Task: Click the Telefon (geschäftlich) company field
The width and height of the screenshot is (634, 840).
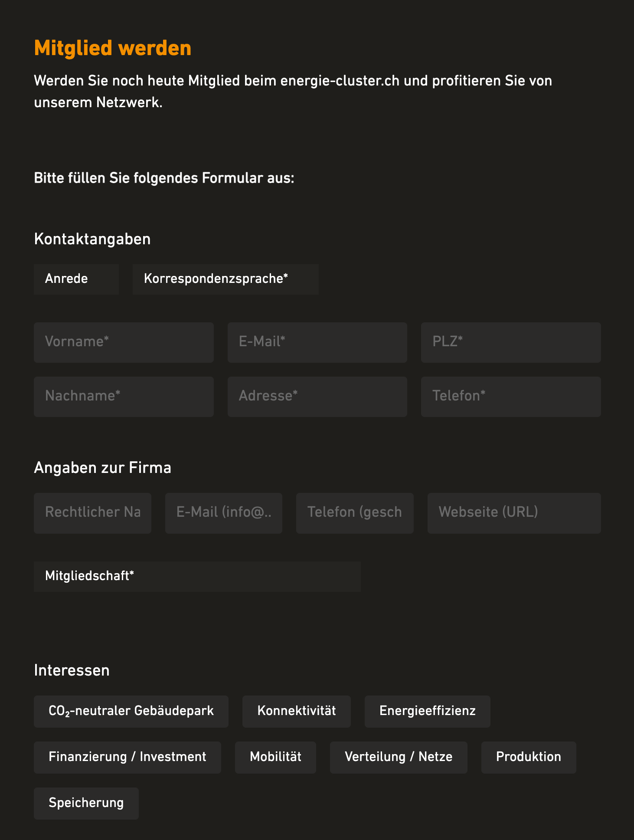Action: click(354, 513)
